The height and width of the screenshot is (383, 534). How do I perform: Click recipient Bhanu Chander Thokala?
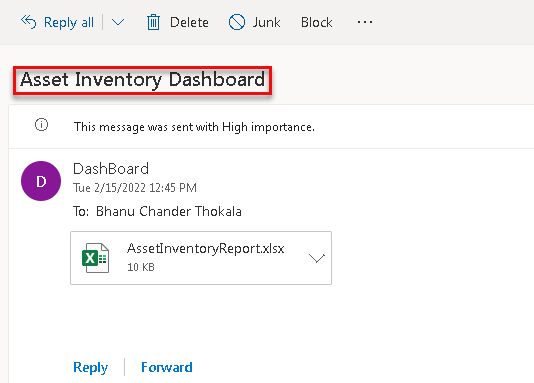click(x=169, y=211)
